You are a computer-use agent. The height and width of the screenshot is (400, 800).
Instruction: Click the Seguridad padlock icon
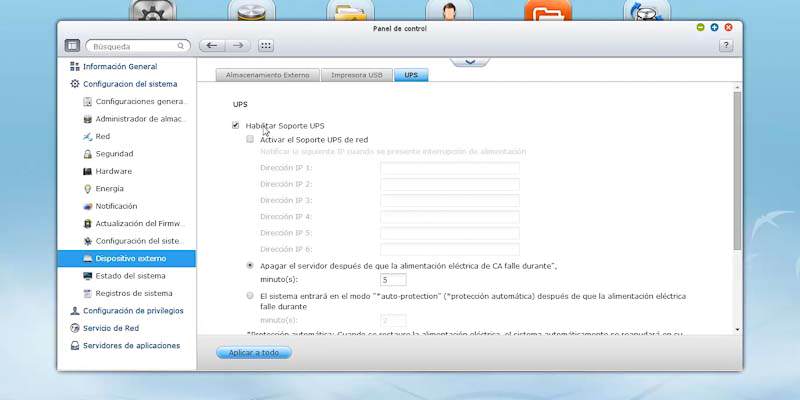pos(87,154)
